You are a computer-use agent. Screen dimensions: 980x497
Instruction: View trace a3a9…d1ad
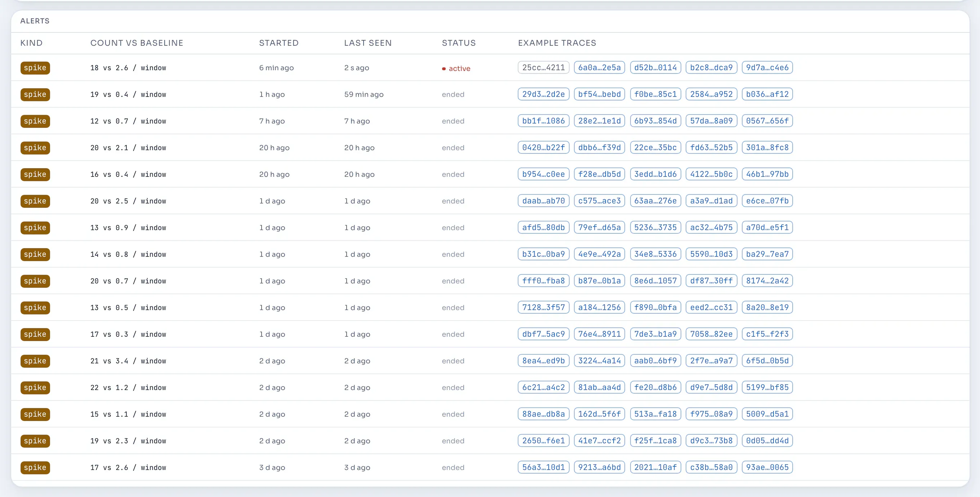pyautogui.click(x=711, y=201)
